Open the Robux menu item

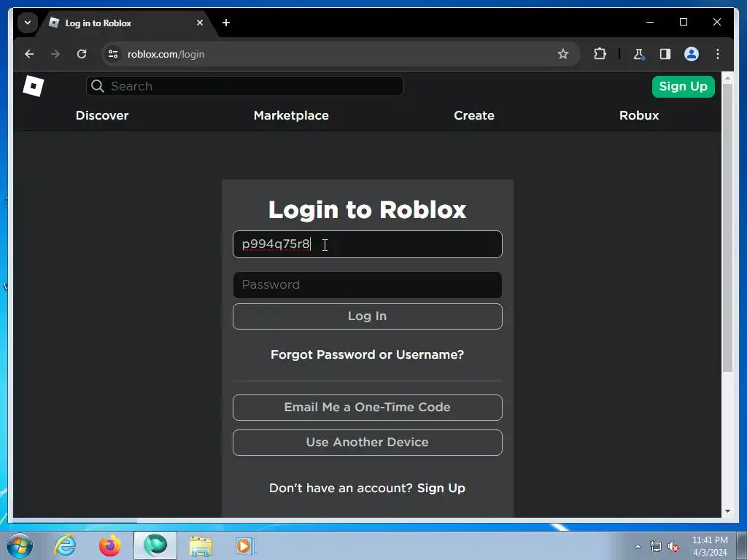coord(639,116)
